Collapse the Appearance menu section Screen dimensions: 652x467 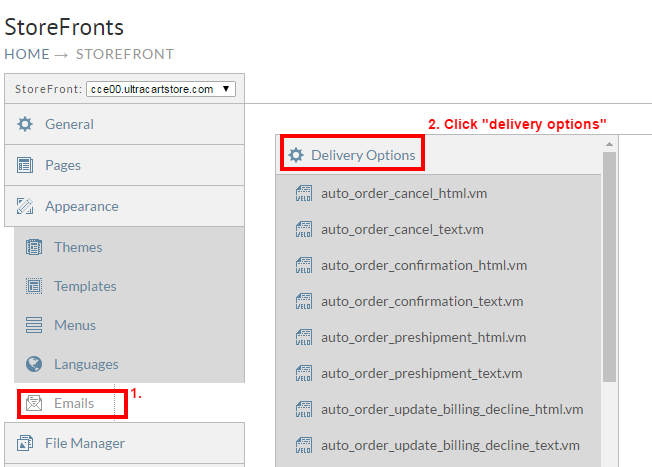coord(124,206)
